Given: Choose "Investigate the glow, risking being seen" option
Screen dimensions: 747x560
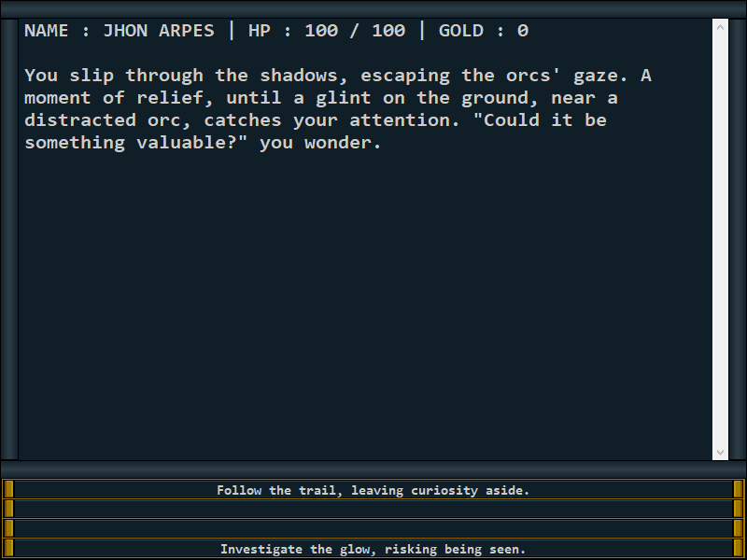Looking at the screenshot, I should pyautogui.click(x=373, y=549).
